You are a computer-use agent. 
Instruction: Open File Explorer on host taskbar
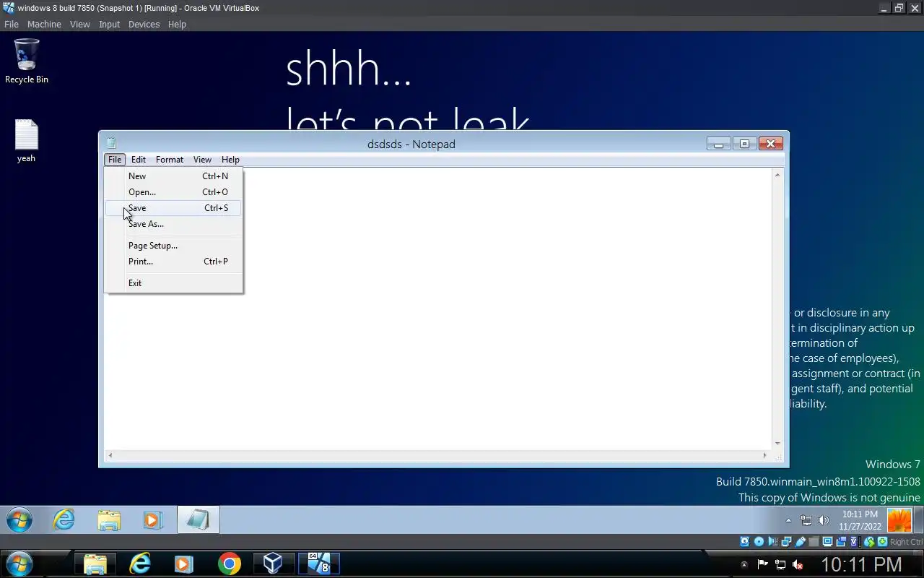pos(95,564)
